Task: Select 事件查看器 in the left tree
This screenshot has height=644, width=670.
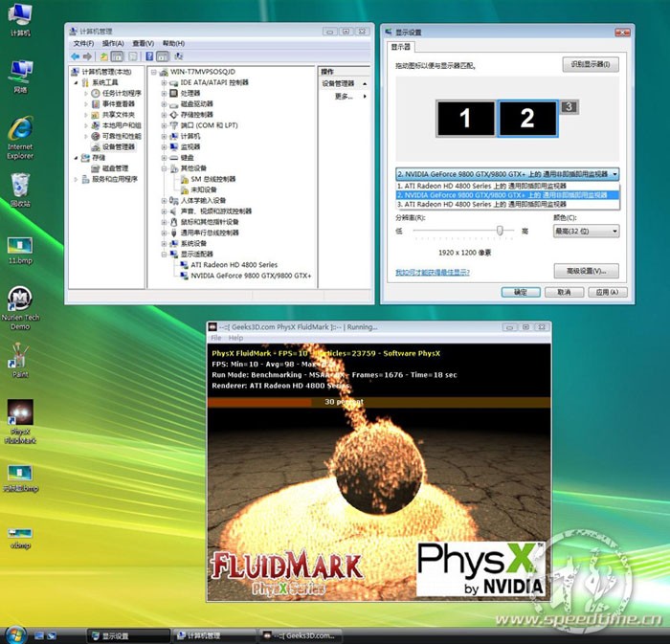Action: point(113,103)
